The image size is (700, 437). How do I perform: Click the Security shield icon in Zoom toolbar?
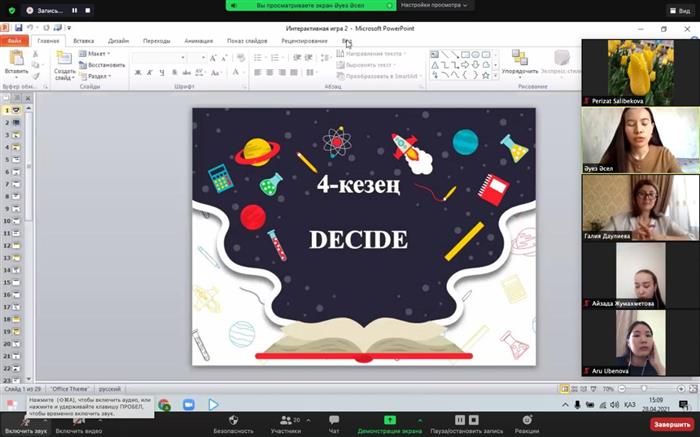pos(233,420)
